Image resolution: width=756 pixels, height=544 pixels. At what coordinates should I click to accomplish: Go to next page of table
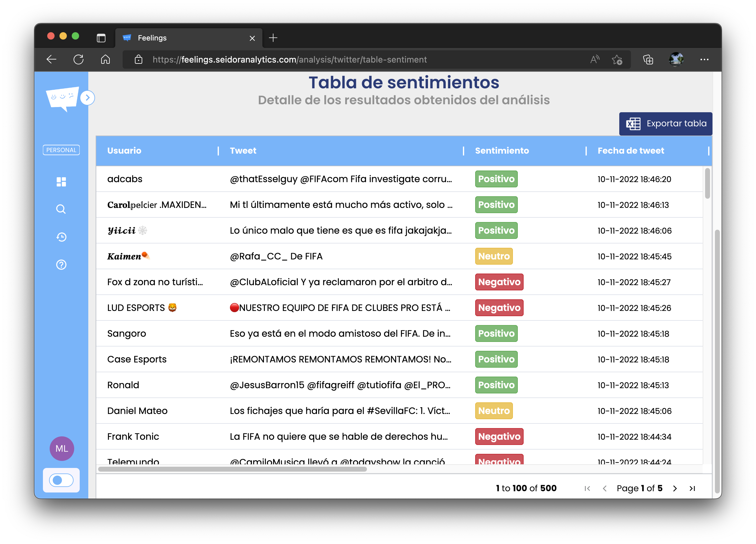(675, 488)
